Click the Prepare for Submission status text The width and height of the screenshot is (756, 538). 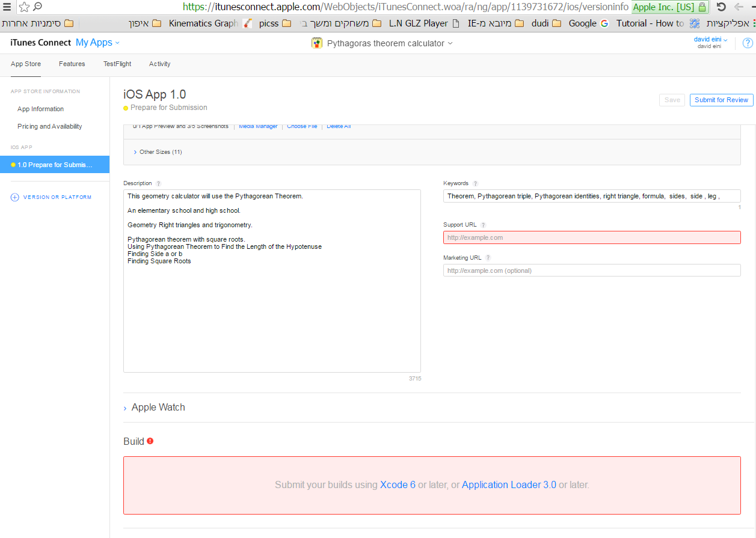[168, 108]
